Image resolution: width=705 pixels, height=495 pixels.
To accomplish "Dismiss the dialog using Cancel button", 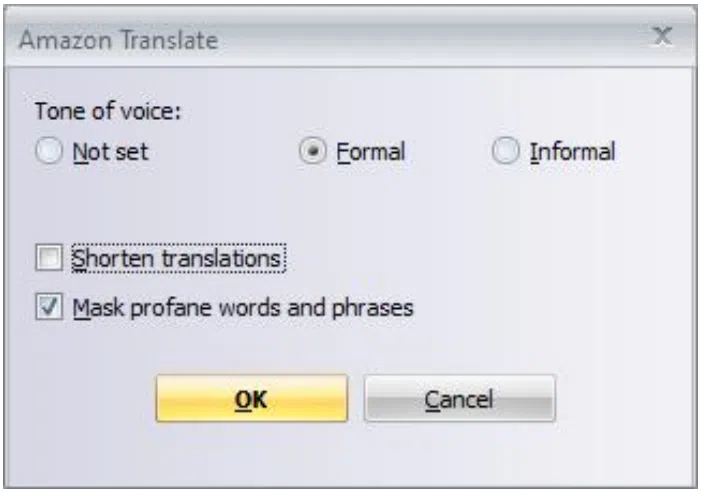I will tap(460, 399).
